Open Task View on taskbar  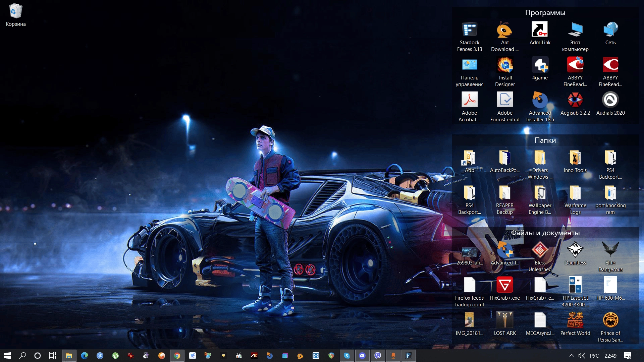tap(53, 356)
